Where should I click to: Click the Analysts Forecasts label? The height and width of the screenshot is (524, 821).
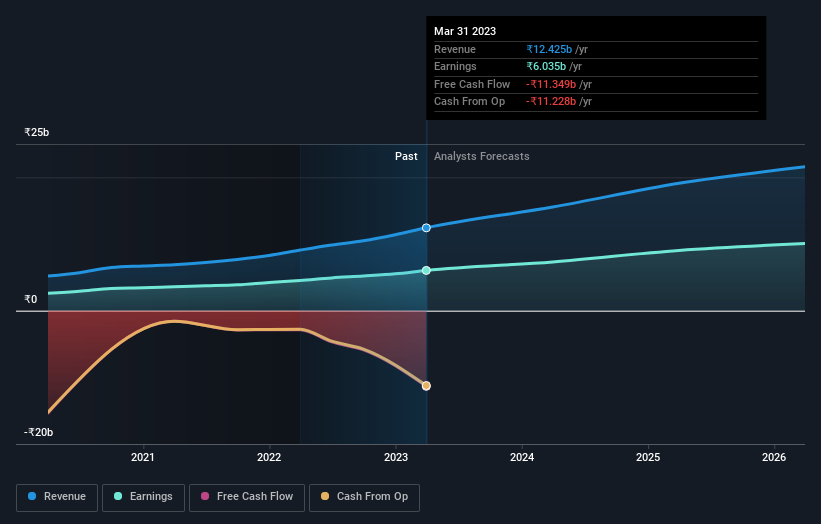click(x=482, y=157)
